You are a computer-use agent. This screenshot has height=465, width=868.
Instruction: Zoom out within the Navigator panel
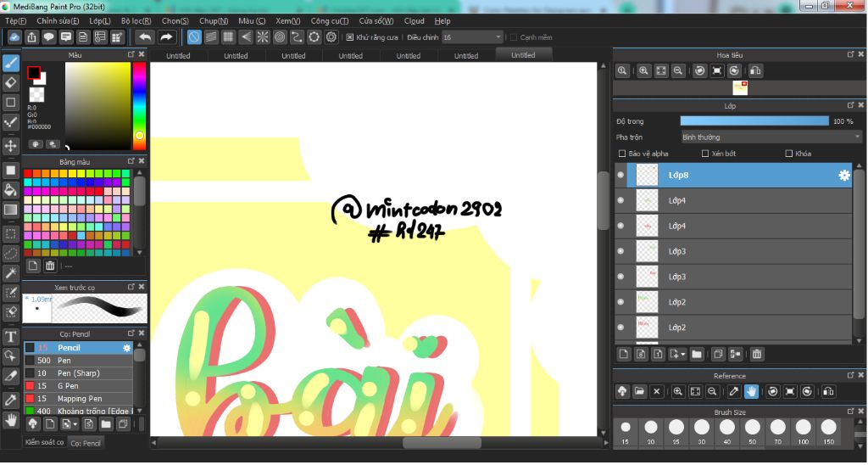pos(677,71)
